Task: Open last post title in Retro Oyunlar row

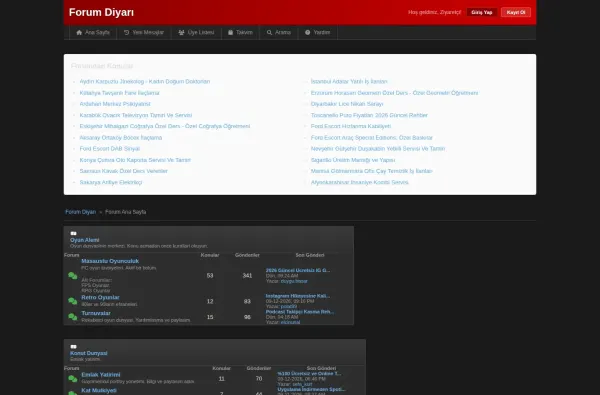Action: click(298, 296)
